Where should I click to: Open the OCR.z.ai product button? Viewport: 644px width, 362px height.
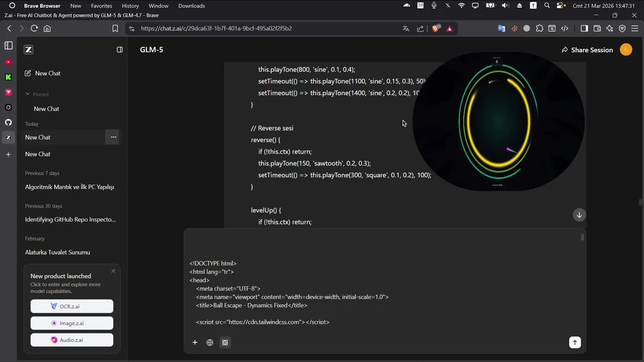pos(71,306)
